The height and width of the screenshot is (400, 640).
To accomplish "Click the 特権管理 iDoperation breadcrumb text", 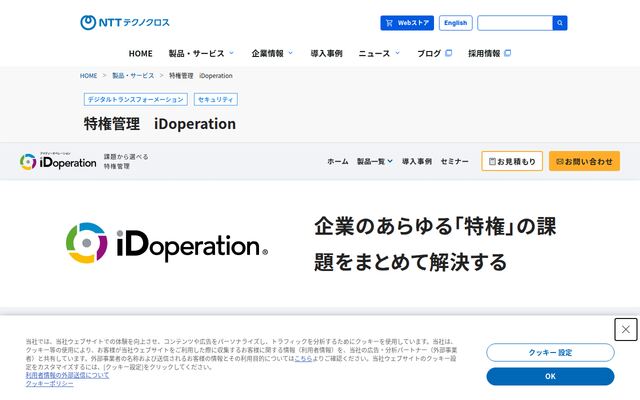I will point(200,76).
